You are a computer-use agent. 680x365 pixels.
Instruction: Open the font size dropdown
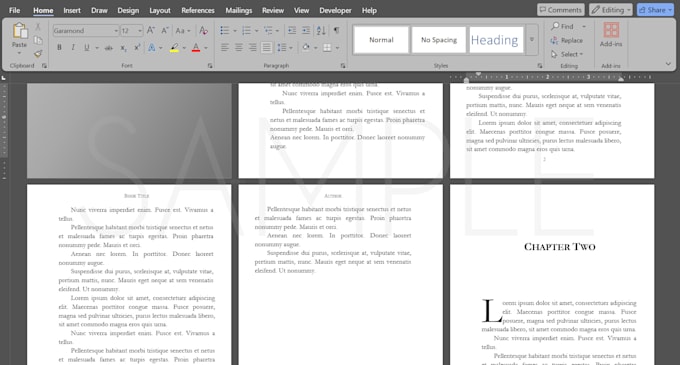[x=140, y=31]
